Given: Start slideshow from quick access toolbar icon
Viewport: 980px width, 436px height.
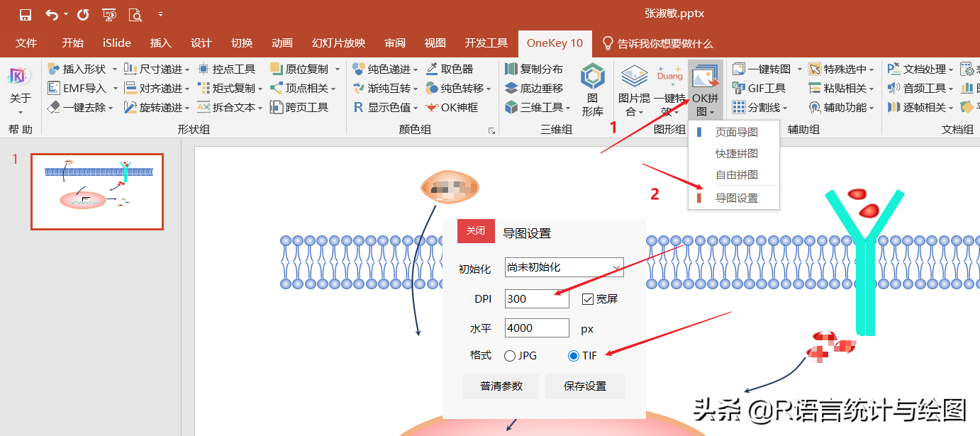Looking at the screenshot, I should (109, 14).
